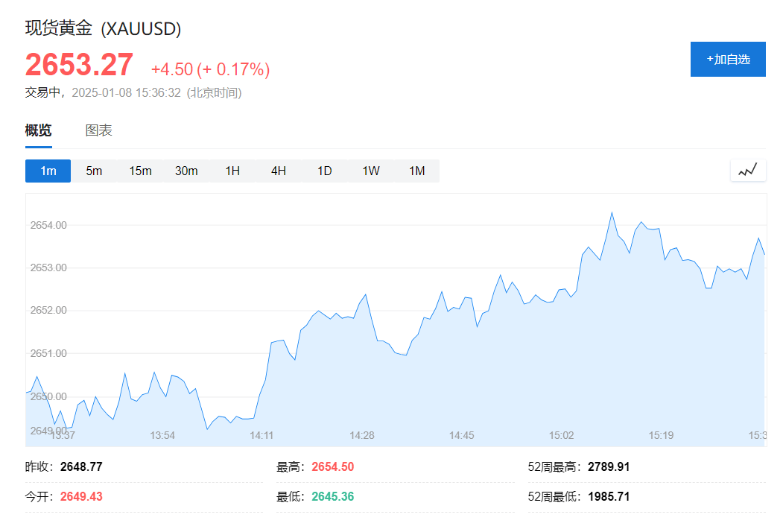Show the 1D daily chart
The width and height of the screenshot is (783, 532).
[x=325, y=171]
